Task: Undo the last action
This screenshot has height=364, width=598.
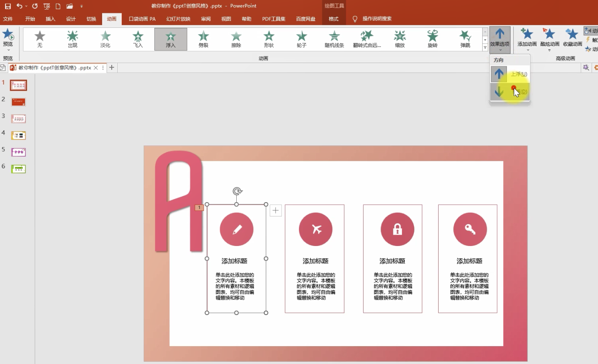Action: pos(19,6)
